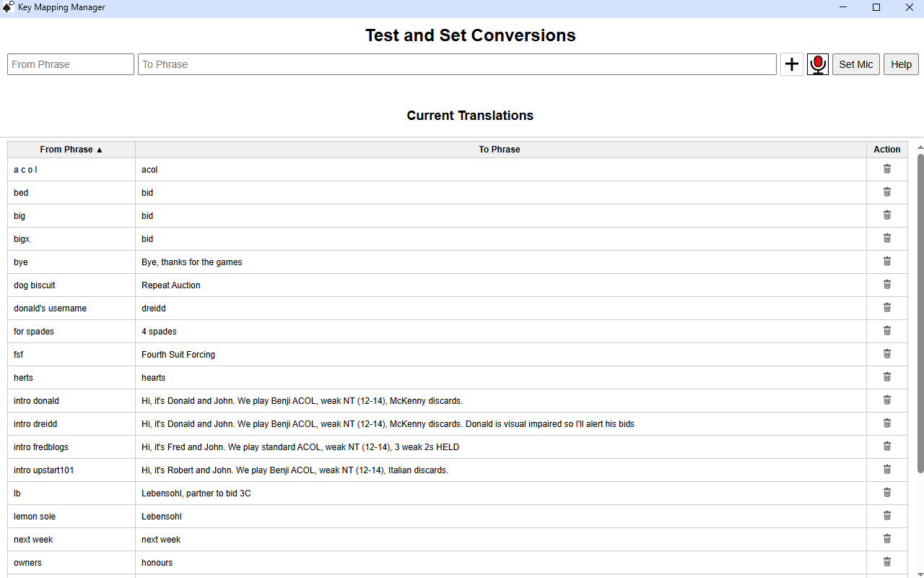
Task: Click the Action column header
Action: click(x=886, y=150)
